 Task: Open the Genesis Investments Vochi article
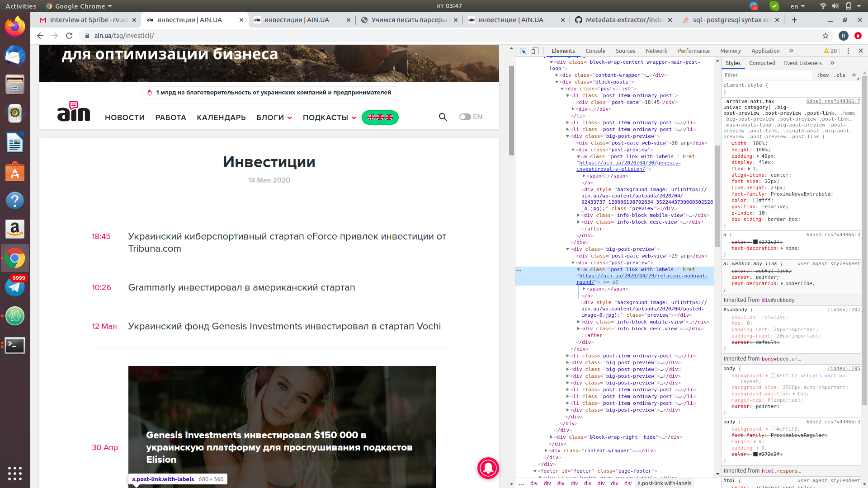[284, 326]
